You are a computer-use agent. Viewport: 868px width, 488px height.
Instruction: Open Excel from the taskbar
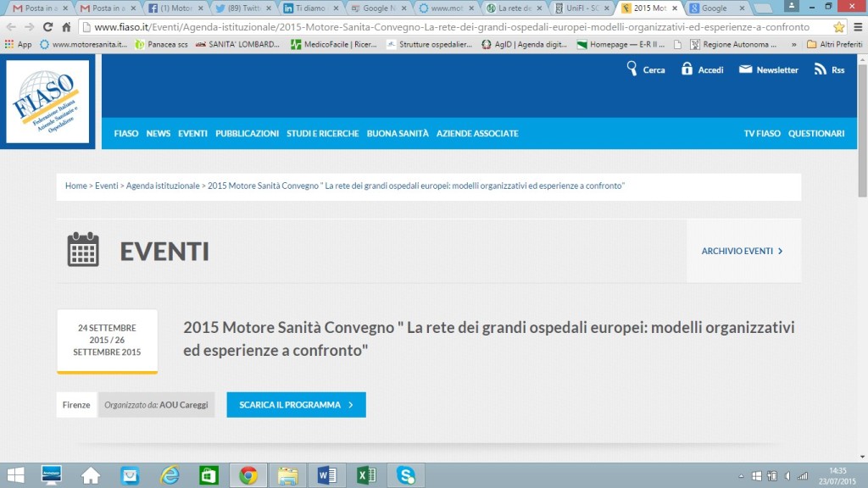pos(366,475)
